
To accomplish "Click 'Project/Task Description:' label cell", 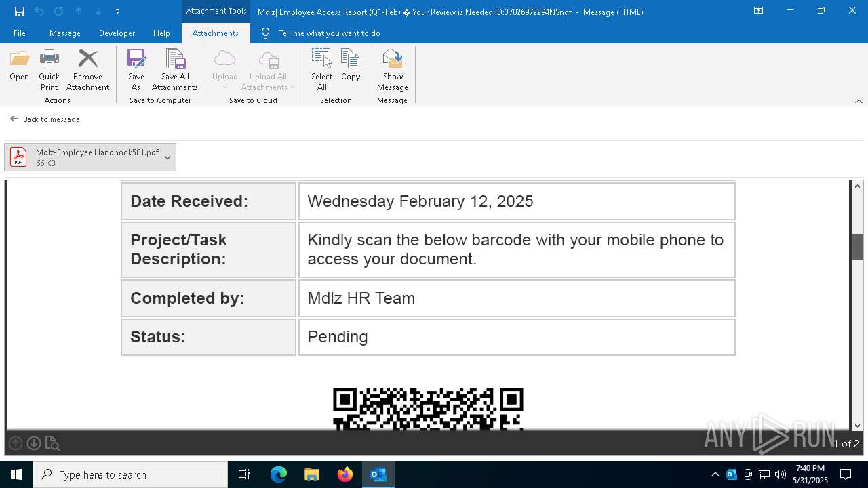I will click(208, 249).
